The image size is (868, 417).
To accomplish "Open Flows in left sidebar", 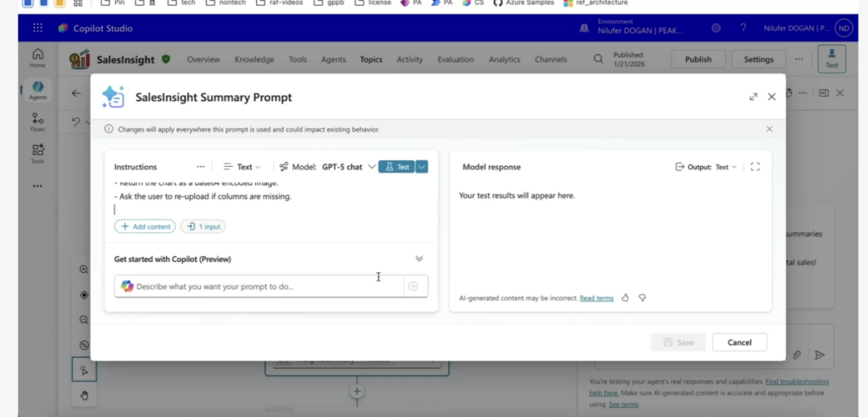I will (37, 122).
